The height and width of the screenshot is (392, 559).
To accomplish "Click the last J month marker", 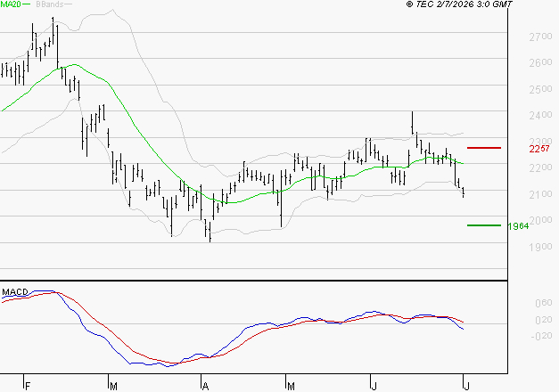I will [x=466, y=387].
